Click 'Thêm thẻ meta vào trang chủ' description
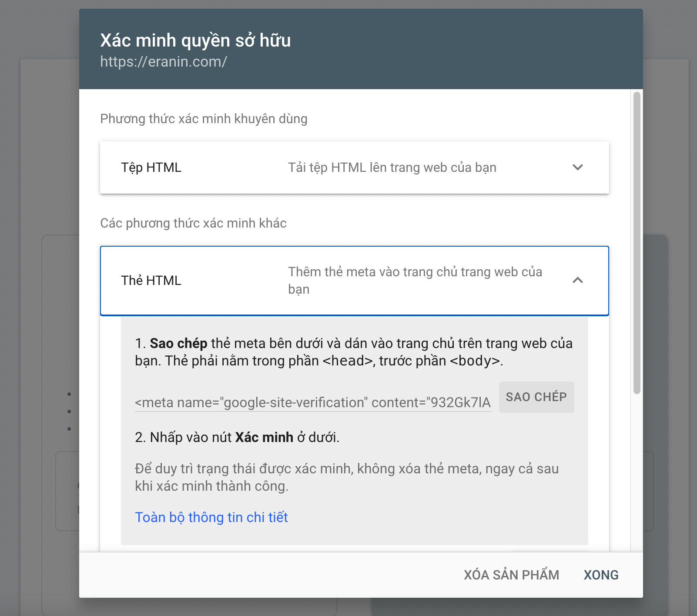 pos(415,281)
